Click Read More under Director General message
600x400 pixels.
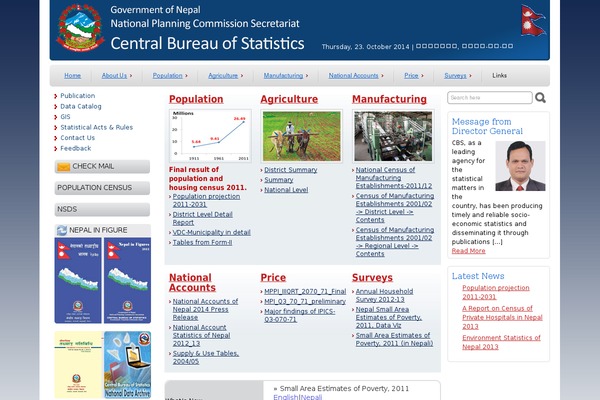coord(468,251)
